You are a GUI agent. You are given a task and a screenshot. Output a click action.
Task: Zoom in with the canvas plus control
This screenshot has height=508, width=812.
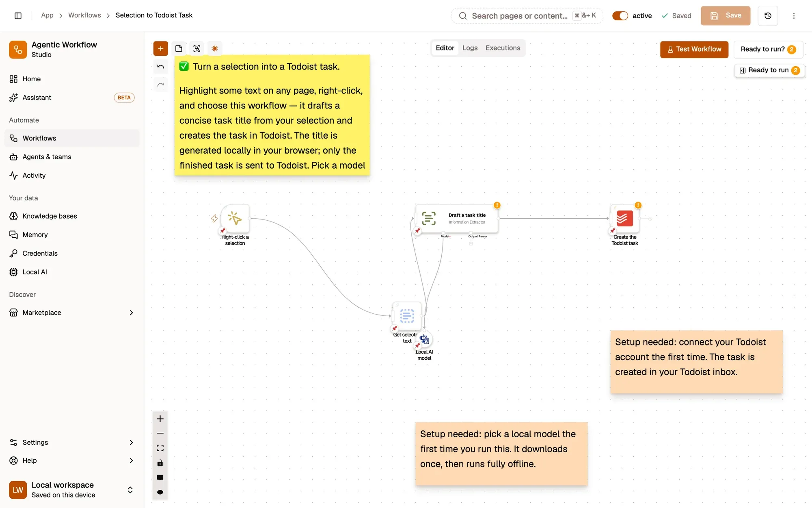click(x=160, y=419)
